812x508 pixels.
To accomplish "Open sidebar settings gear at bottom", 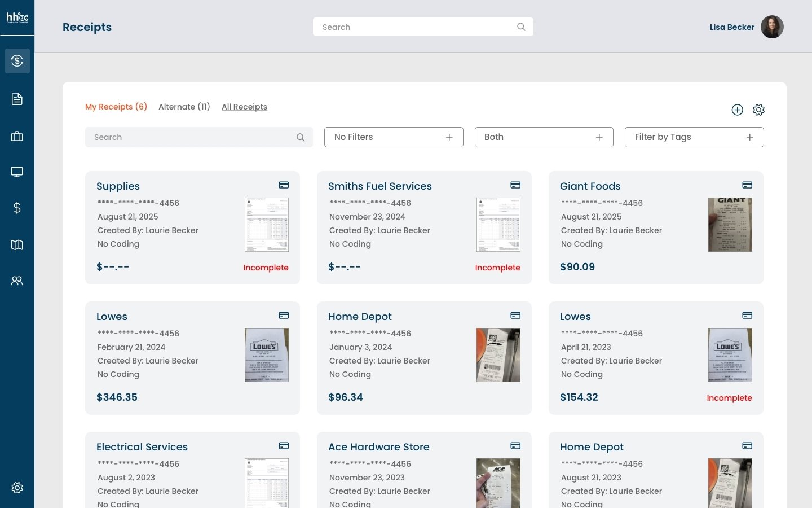I will tap(17, 488).
